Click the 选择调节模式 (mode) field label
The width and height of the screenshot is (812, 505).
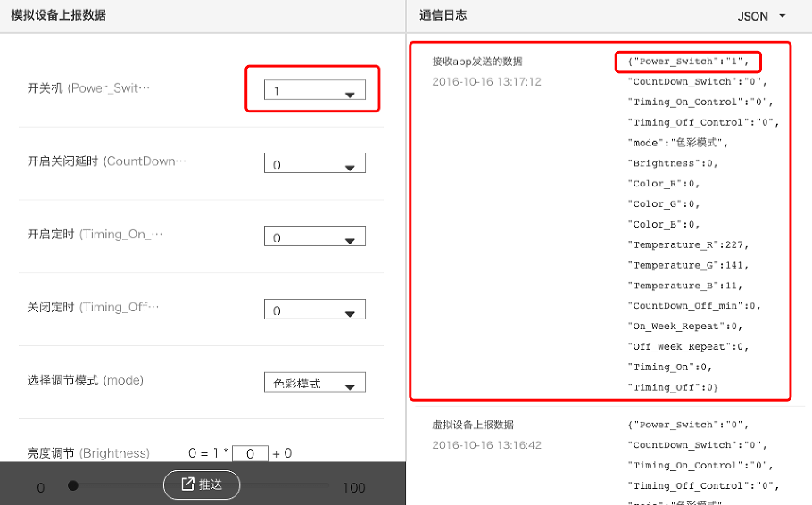point(86,380)
